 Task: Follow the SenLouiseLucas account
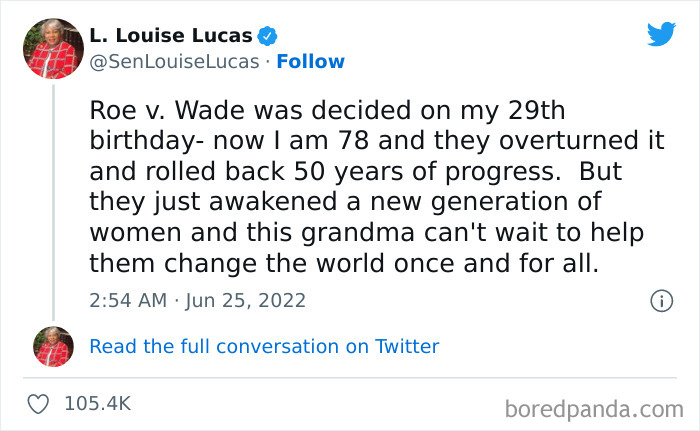click(310, 62)
